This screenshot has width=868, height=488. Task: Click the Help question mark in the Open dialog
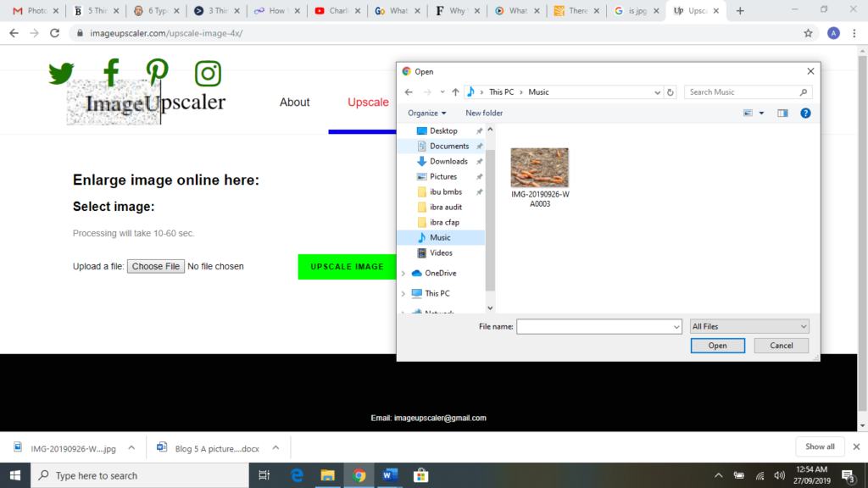click(806, 113)
